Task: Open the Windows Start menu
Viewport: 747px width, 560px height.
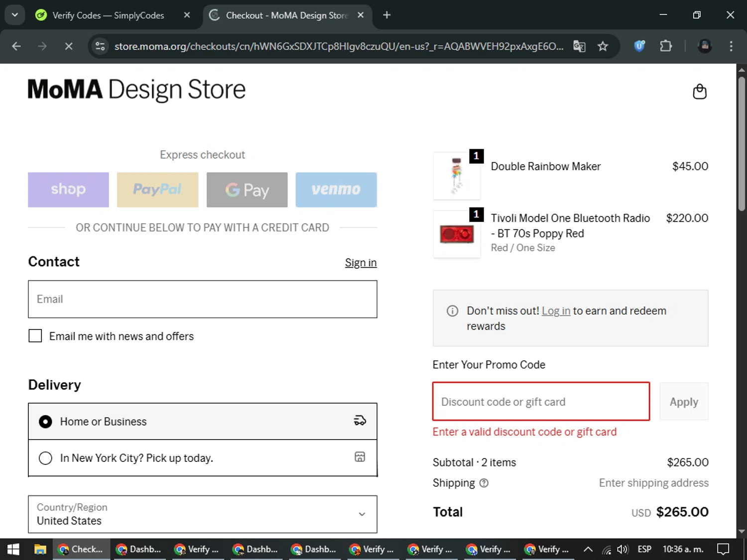Action: (x=13, y=550)
